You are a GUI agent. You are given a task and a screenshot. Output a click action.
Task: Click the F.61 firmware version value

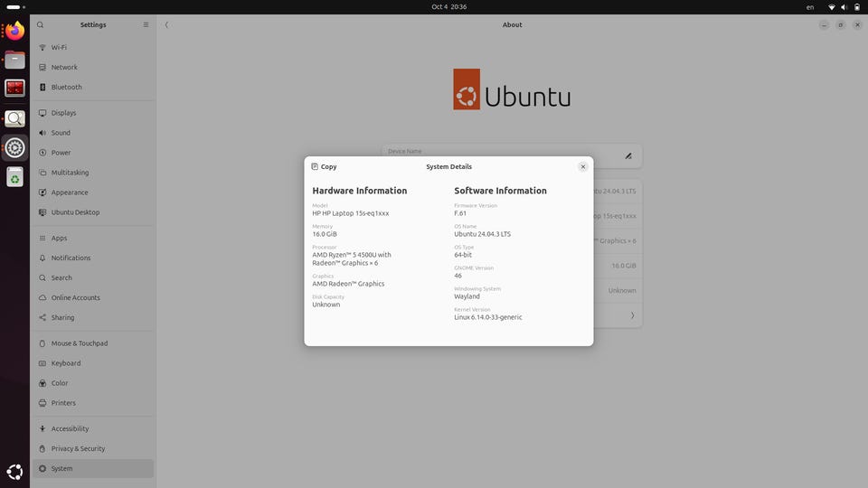click(x=460, y=213)
